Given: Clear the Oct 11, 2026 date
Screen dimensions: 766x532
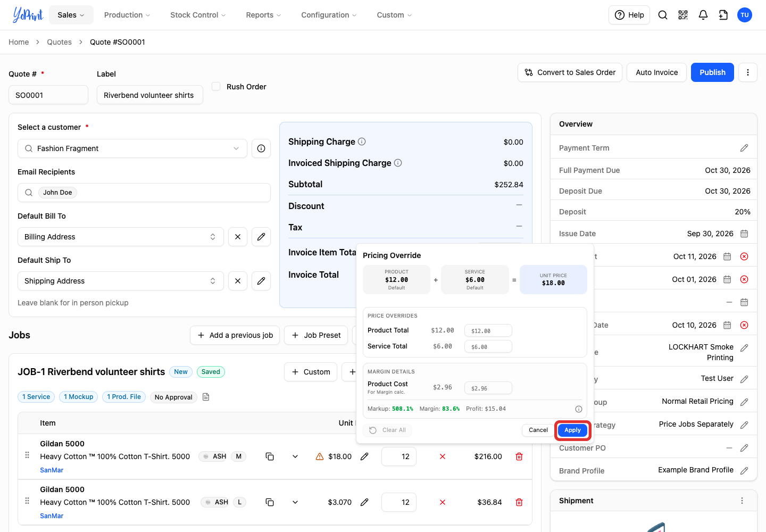Looking at the screenshot, I should tap(744, 256).
